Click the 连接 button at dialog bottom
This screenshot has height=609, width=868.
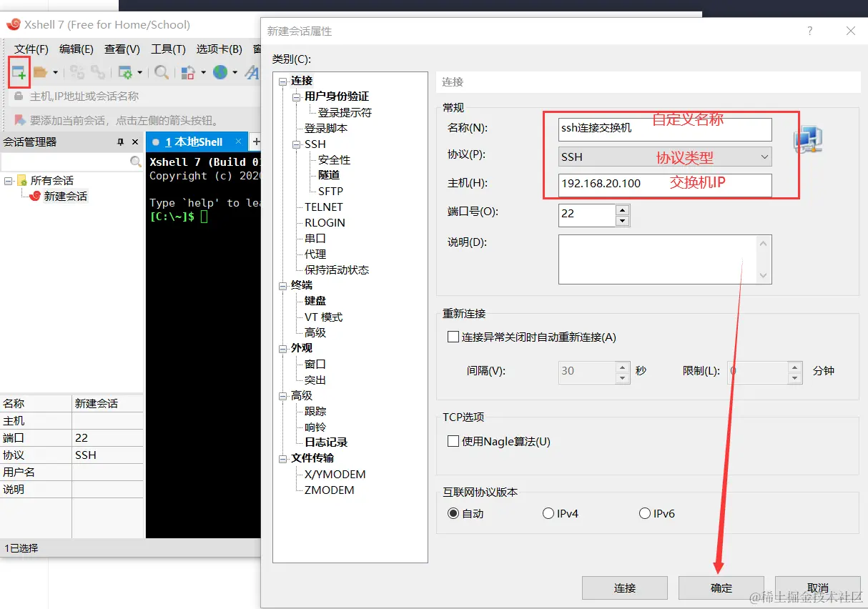coord(625,588)
